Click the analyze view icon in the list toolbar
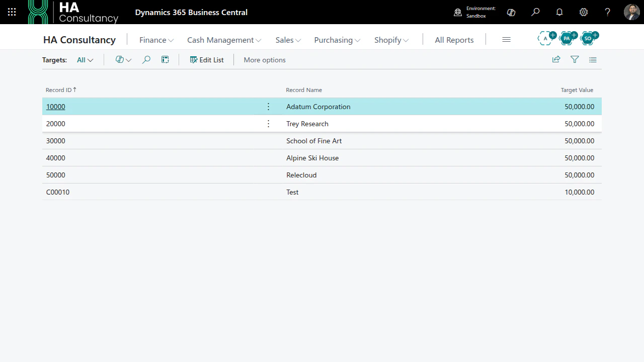This screenshot has width=644, height=362. point(165,60)
